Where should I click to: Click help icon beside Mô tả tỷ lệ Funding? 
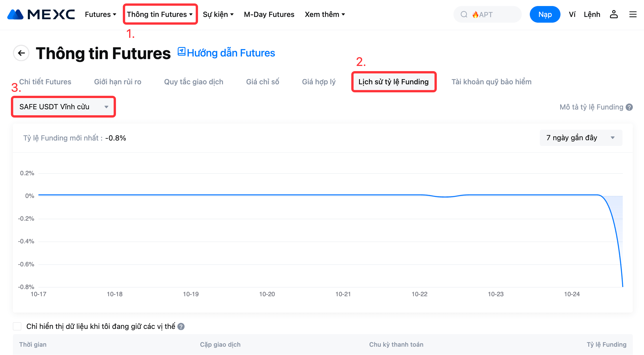pyautogui.click(x=629, y=107)
